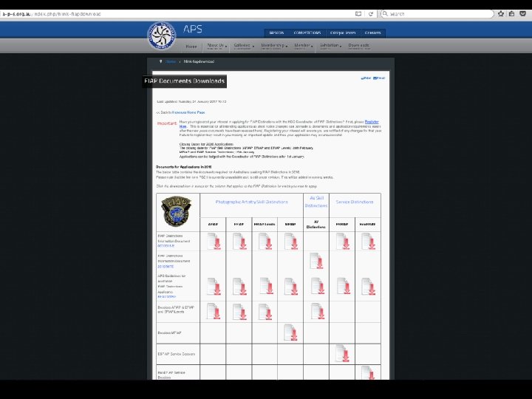Download EFIAP Levels information document icon
This screenshot has height=399, width=532.
pyautogui.click(x=265, y=241)
